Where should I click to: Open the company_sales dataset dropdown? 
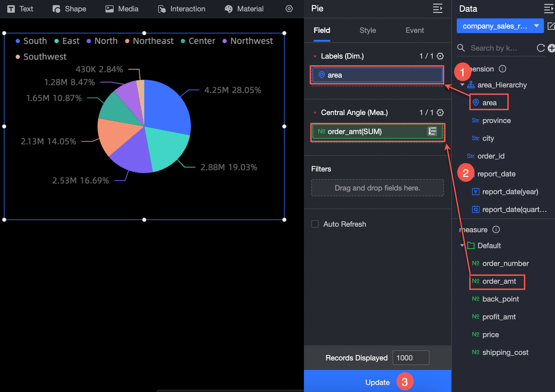(x=500, y=26)
